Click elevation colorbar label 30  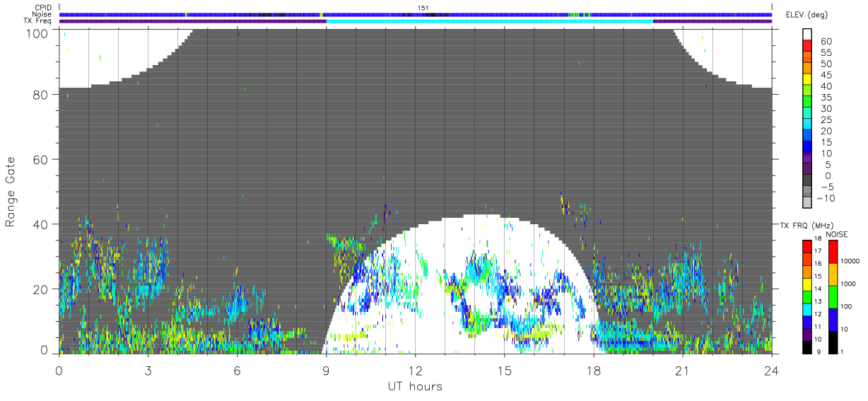(825, 109)
